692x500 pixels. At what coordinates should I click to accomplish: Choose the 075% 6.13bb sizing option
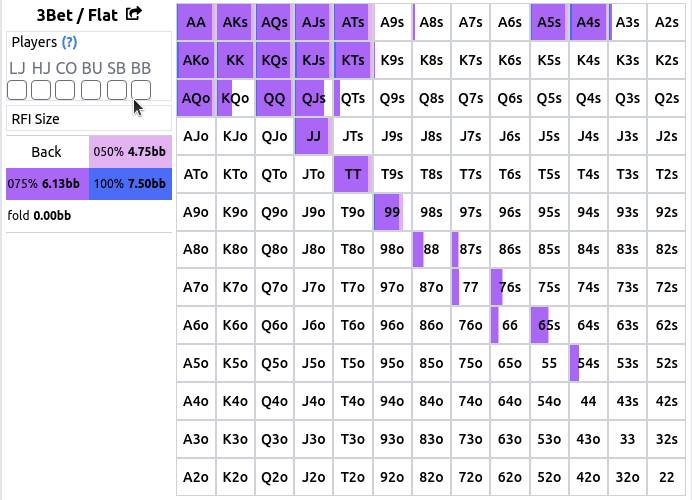point(47,184)
